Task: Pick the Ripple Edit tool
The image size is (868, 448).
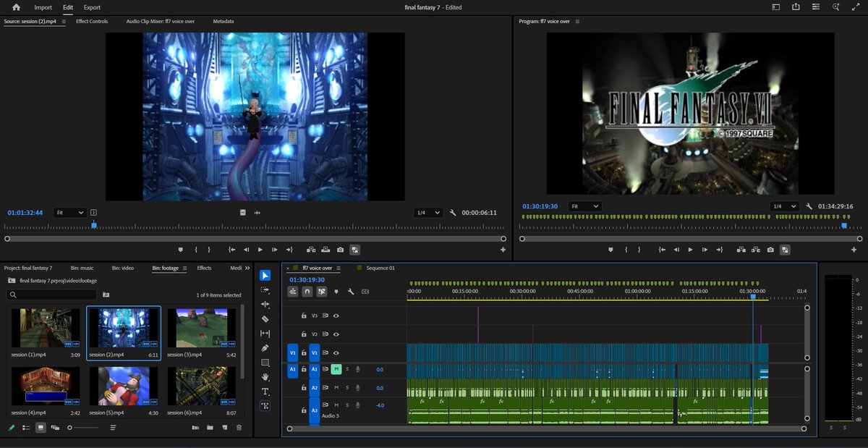Action: (x=265, y=304)
